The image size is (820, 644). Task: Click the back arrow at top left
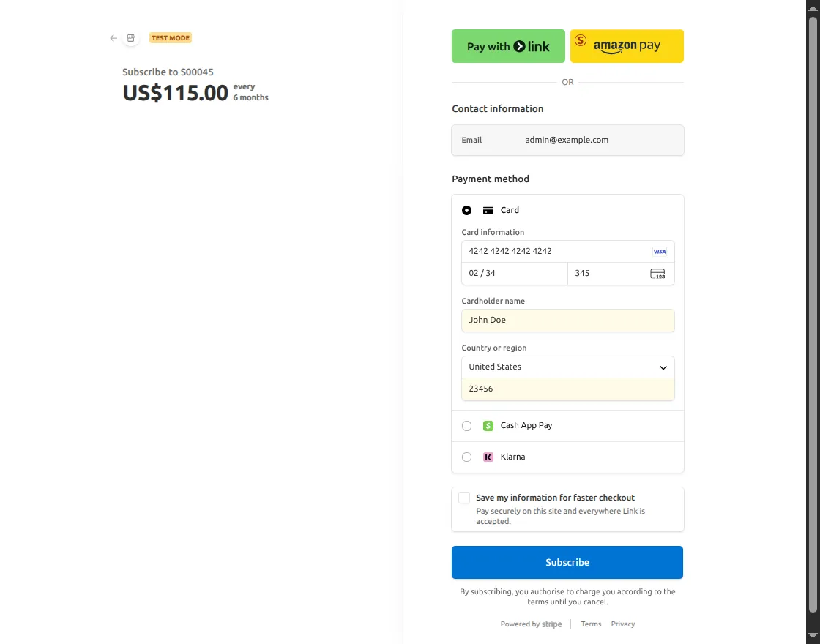(113, 37)
